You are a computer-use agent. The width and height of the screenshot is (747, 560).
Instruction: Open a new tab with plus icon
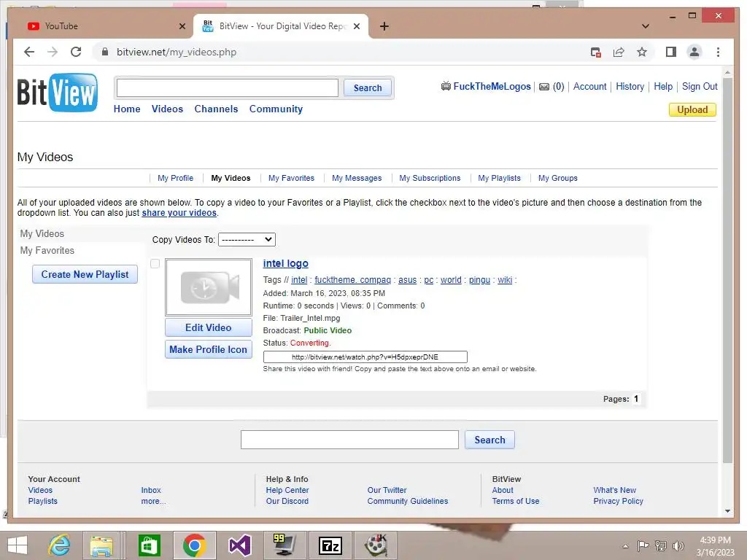(x=384, y=26)
